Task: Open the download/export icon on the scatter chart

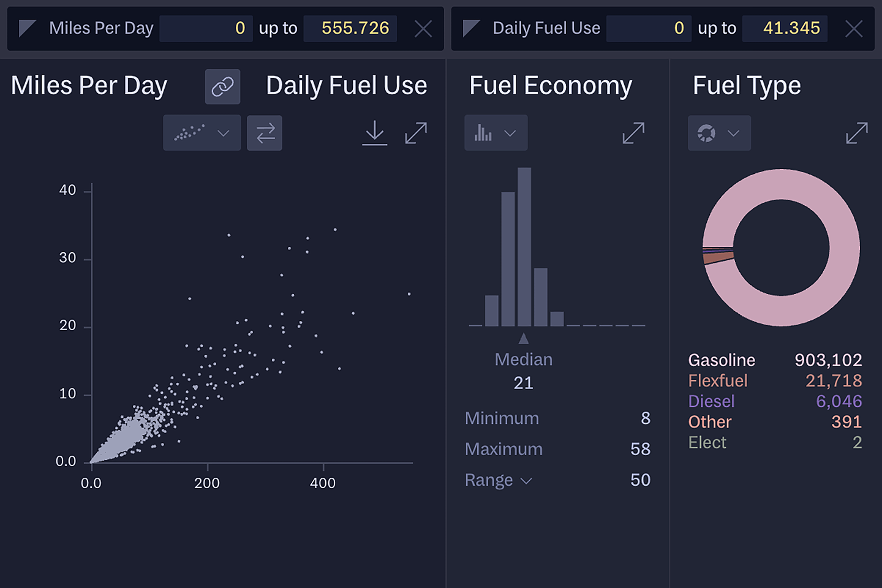Action: tap(375, 133)
